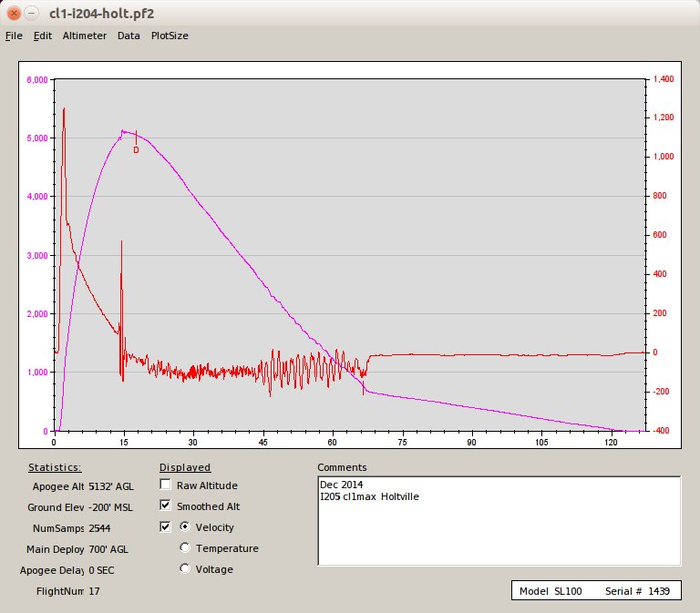Click the Apogee Alt value 5132' AGL
Image resolution: width=700 pixels, height=613 pixels.
110,486
